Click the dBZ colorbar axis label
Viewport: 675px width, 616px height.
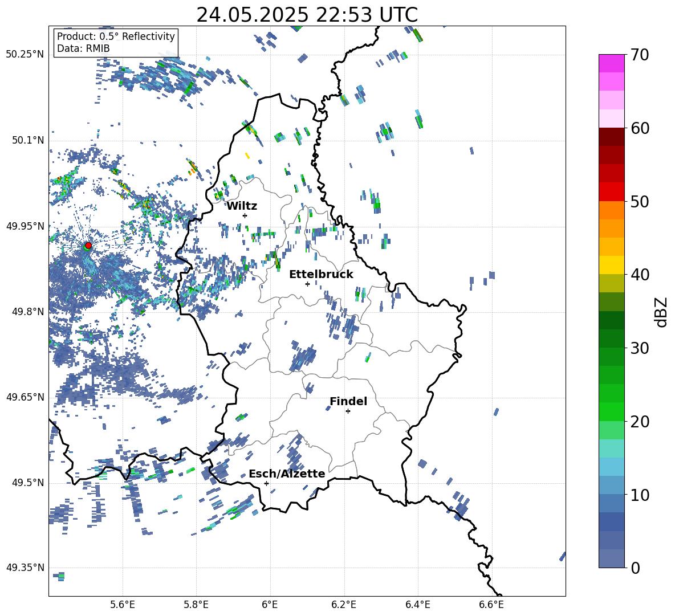coord(662,312)
